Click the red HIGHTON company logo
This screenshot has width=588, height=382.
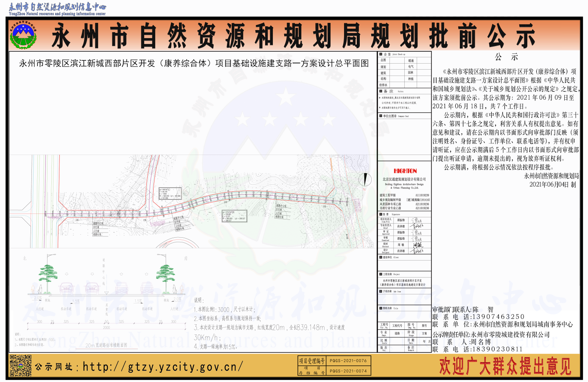pos(405,171)
